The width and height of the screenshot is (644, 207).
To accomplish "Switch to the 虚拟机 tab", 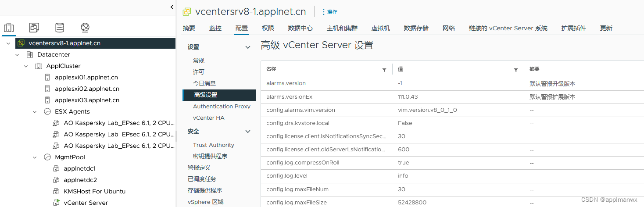I will (x=381, y=28).
